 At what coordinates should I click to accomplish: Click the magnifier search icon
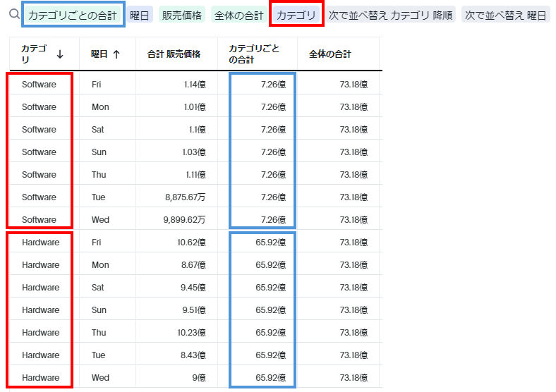pos(14,14)
